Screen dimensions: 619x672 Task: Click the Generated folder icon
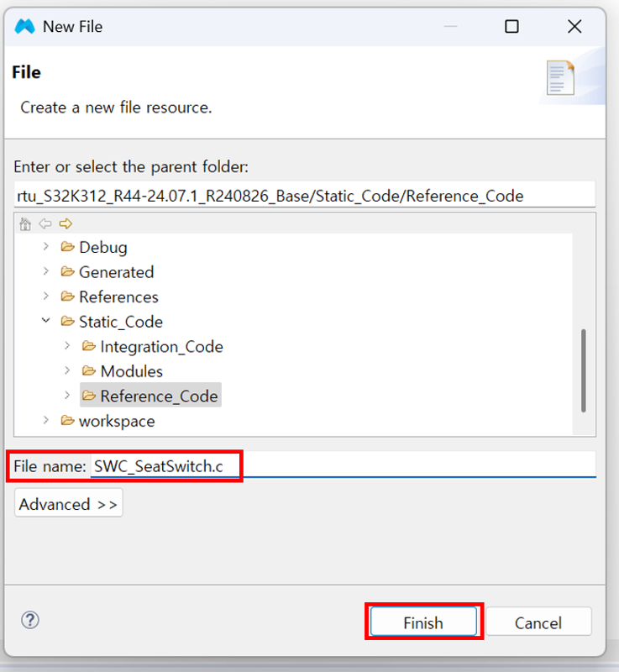coord(68,272)
